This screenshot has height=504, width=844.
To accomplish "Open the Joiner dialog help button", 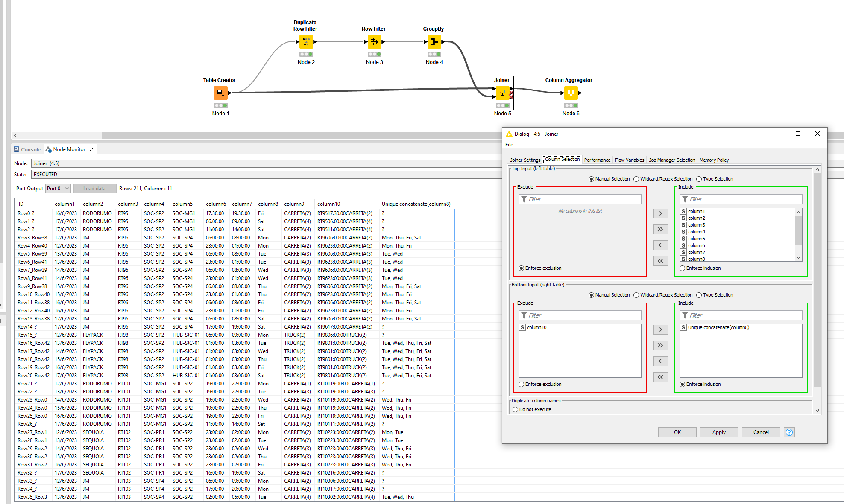I will [x=789, y=432].
